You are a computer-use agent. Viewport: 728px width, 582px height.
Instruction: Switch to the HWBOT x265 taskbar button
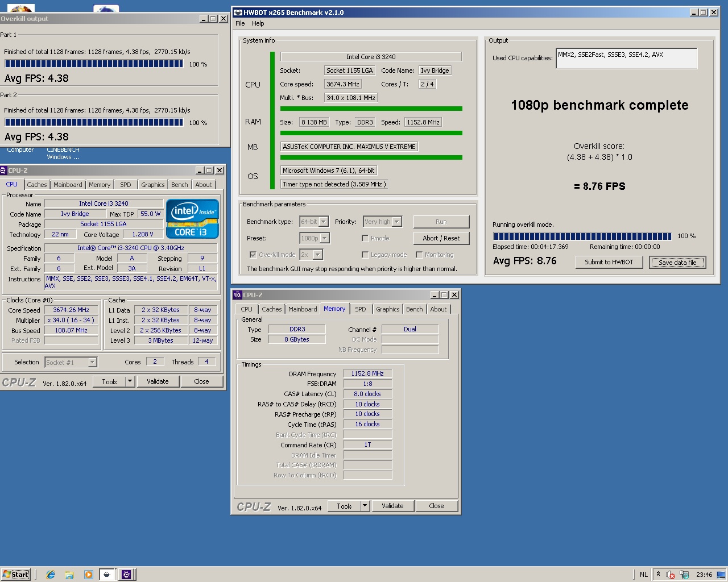[106, 575]
